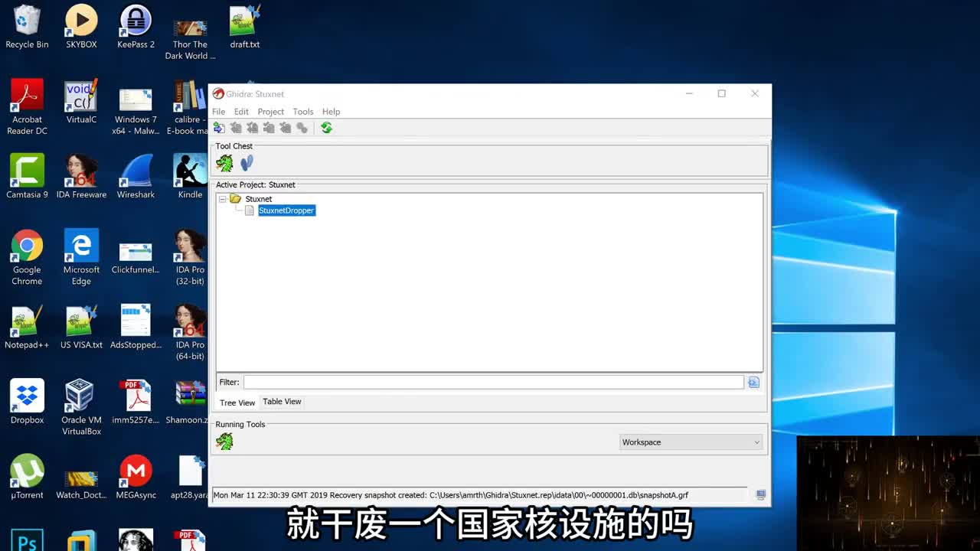Open IDA Freeware desktop icon
The image size is (980, 551).
point(81,177)
